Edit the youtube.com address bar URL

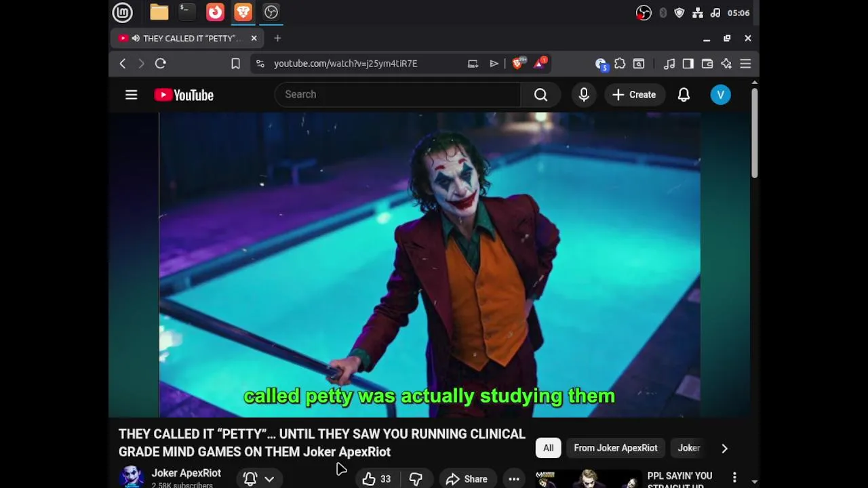[x=345, y=64]
